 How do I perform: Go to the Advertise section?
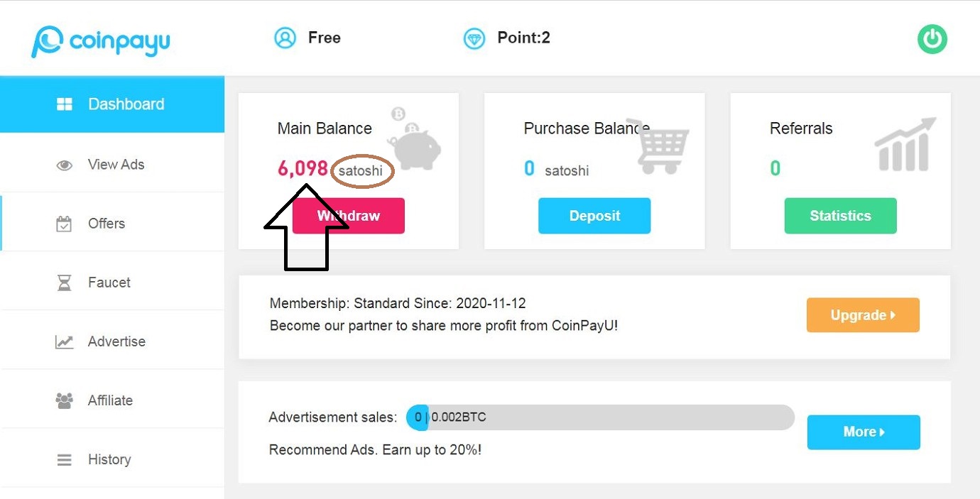click(x=112, y=341)
